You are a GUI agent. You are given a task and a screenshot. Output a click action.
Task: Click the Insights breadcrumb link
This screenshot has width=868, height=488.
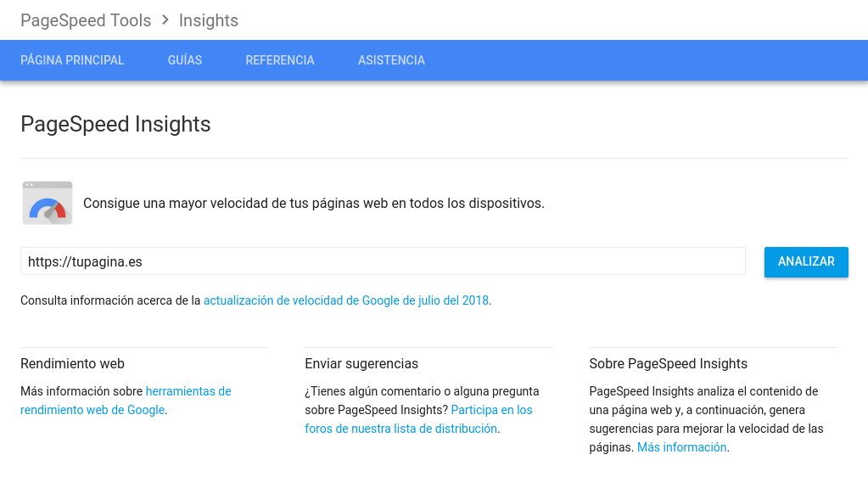click(208, 20)
